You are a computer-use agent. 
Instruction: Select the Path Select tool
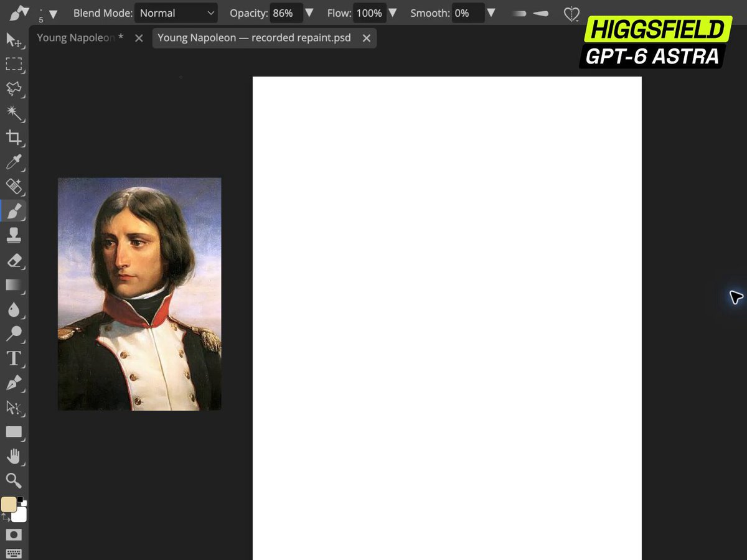[x=14, y=408]
